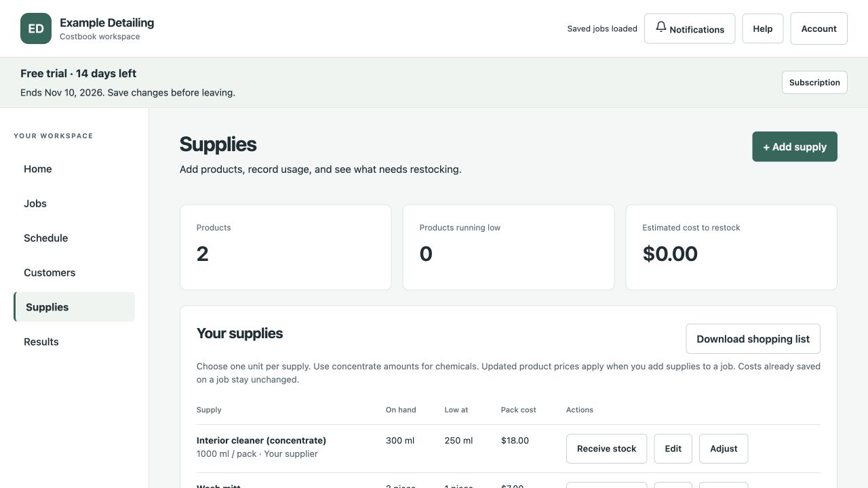The width and height of the screenshot is (868, 488).
Task: Go to Home in the sidebar
Action: [x=74, y=169]
